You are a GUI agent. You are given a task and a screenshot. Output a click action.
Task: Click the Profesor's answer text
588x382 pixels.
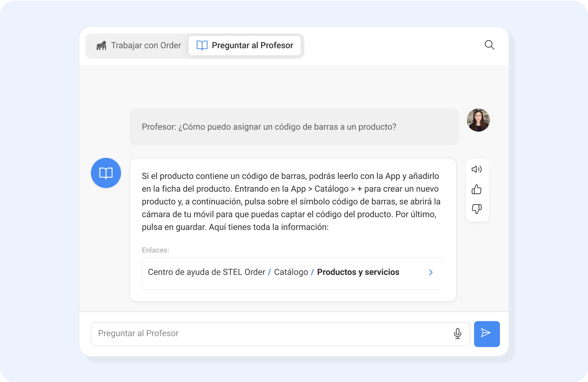[x=291, y=201]
